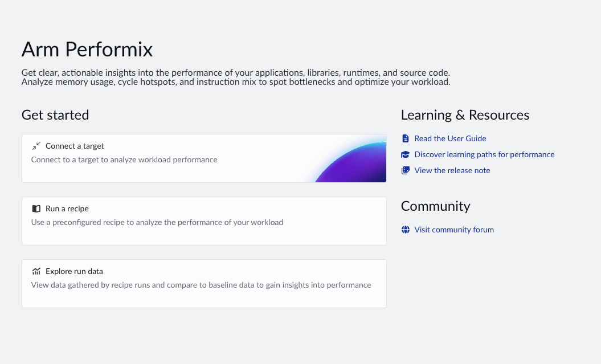Click the User Guide document icon
The height and width of the screenshot is (364, 601).
point(405,138)
